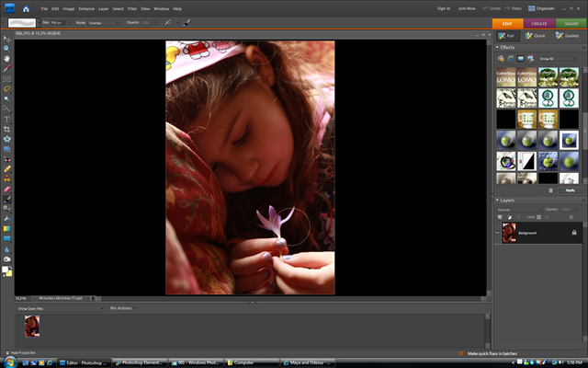Click the Undo button
The image size is (588, 368).
coord(492,8)
